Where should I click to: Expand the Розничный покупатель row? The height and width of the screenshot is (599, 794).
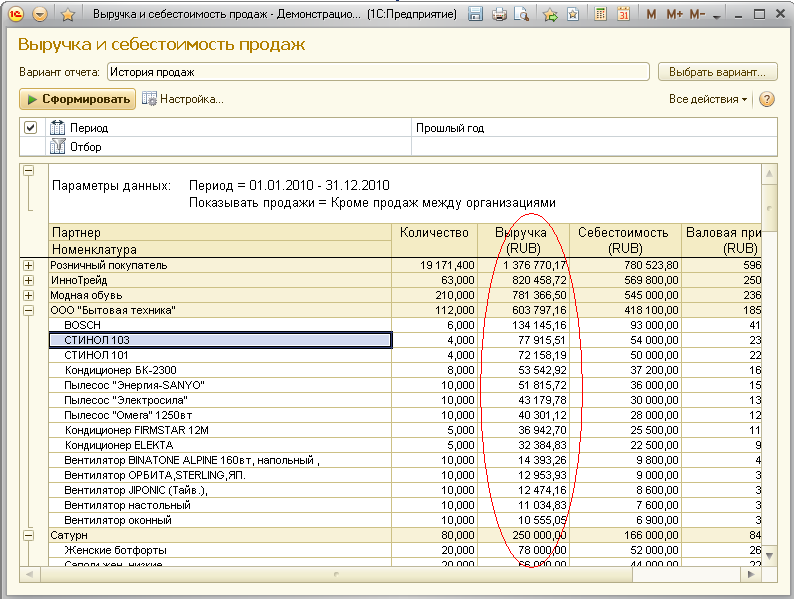28,265
